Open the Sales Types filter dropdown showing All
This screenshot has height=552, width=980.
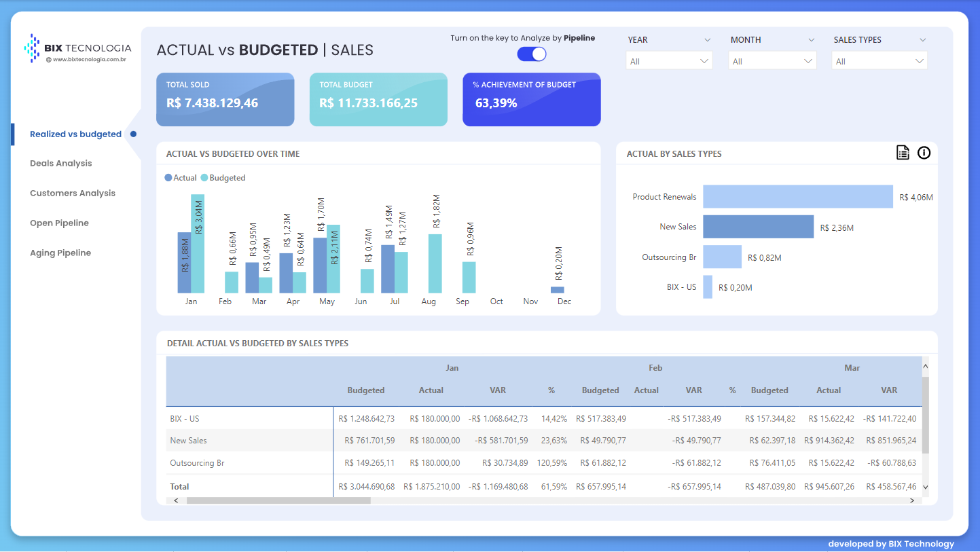879,61
